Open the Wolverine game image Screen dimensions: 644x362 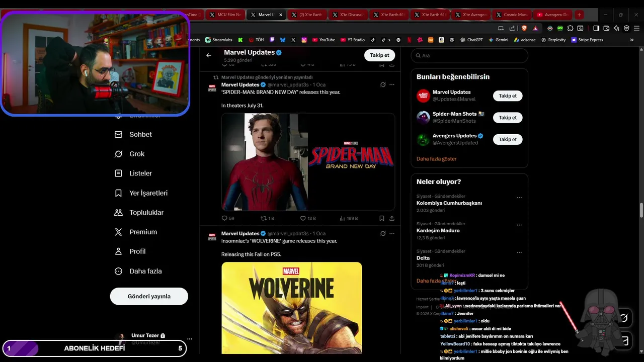[292, 308]
